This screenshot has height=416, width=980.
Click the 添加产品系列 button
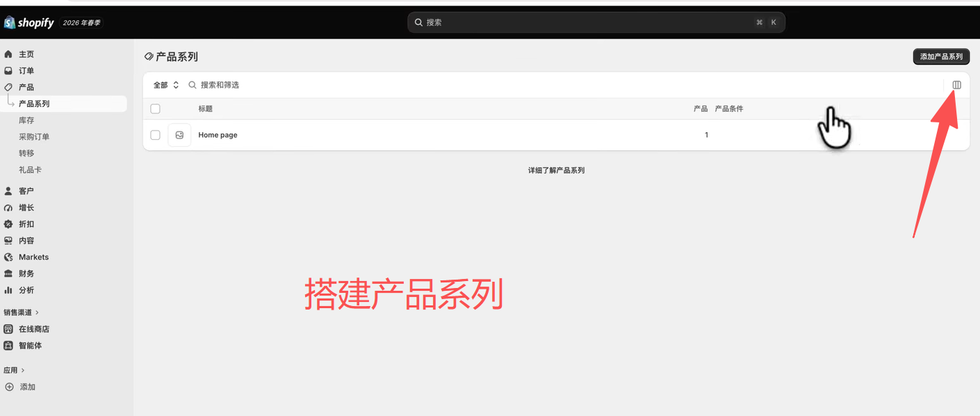tap(941, 57)
